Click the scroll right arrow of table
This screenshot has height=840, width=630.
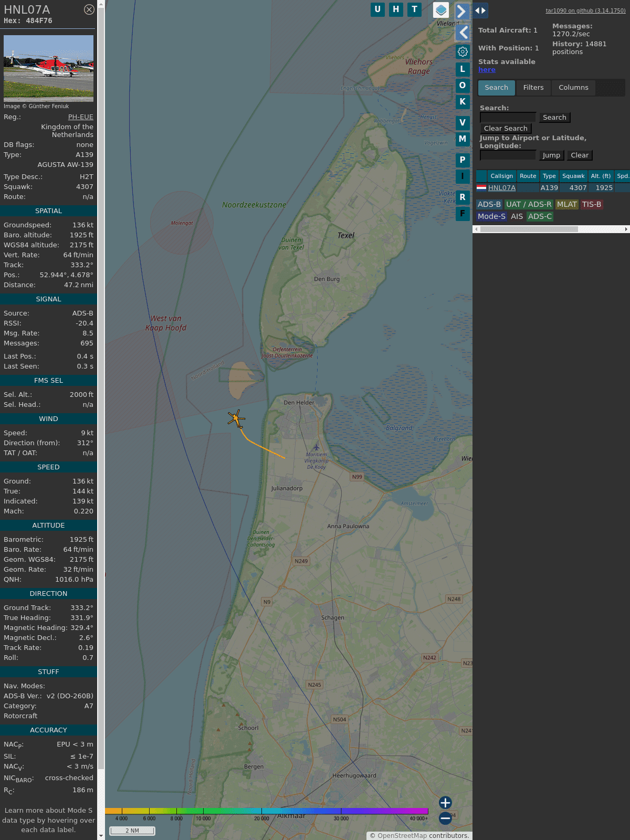pyautogui.click(x=626, y=229)
